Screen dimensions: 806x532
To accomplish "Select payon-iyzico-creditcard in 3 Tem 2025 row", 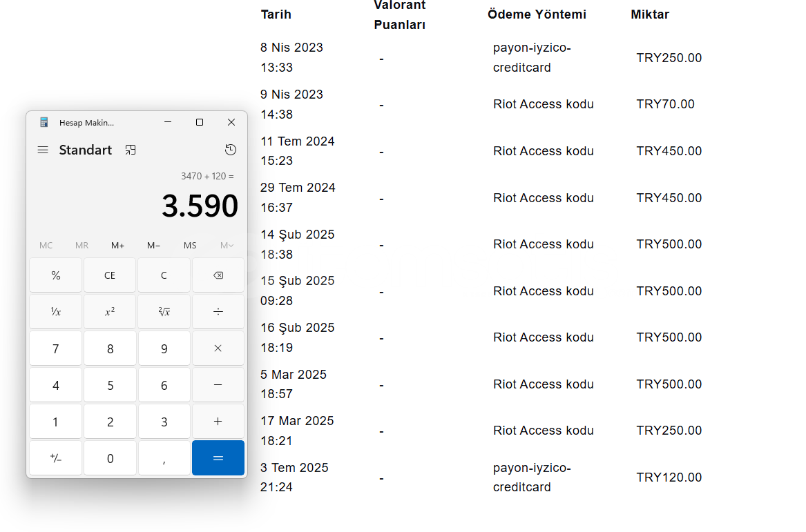I will coord(532,477).
